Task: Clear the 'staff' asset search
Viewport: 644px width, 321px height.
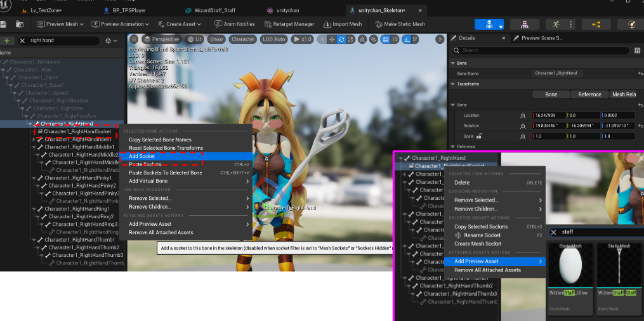Action: (554, 232)
